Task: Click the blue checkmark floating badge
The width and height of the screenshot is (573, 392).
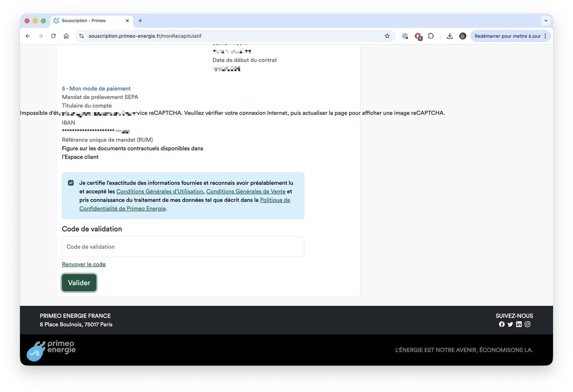Action: coord(34,353)
